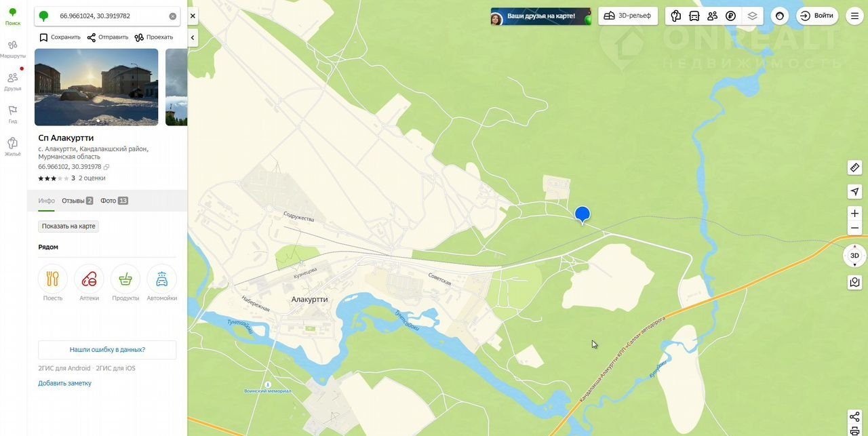The image size is (868, 436).
Task: Open the Аптеки pharmacies nearby icon
Action: click(89, 283)
